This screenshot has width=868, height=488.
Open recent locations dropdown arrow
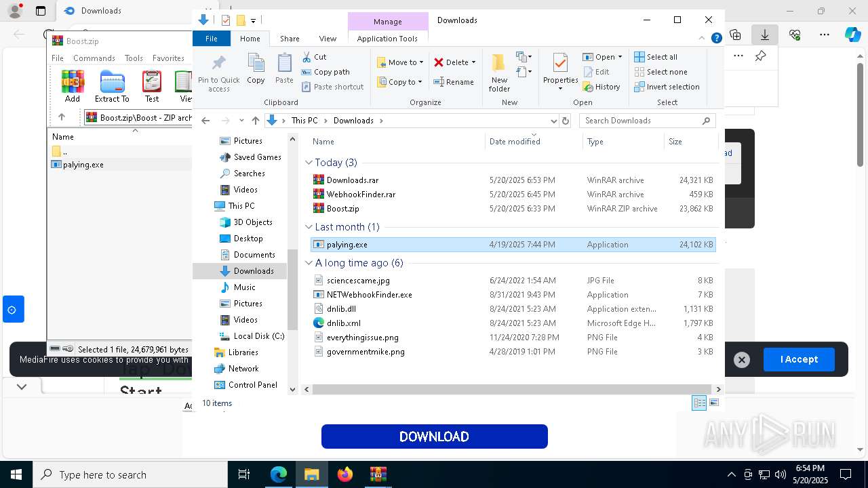[241, 121]
